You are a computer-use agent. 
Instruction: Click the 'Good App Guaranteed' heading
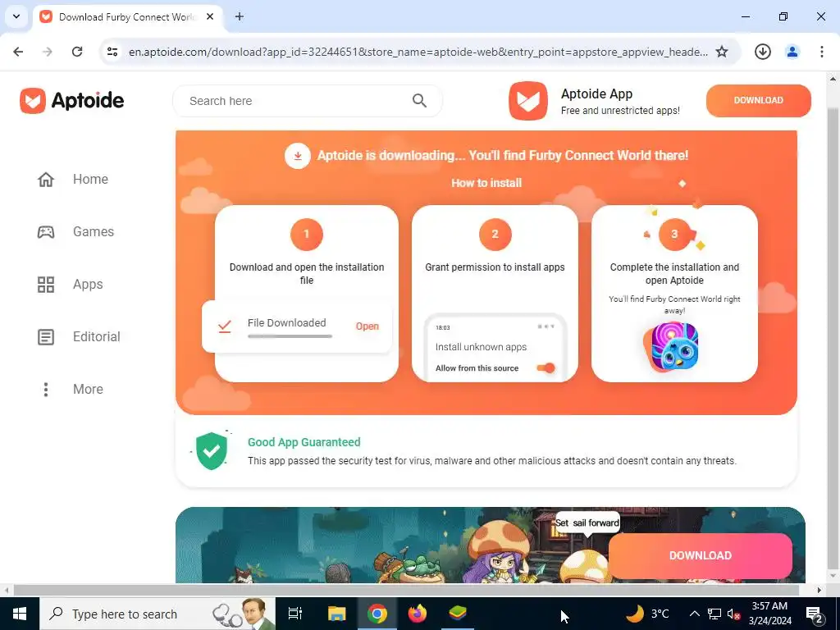304,442
